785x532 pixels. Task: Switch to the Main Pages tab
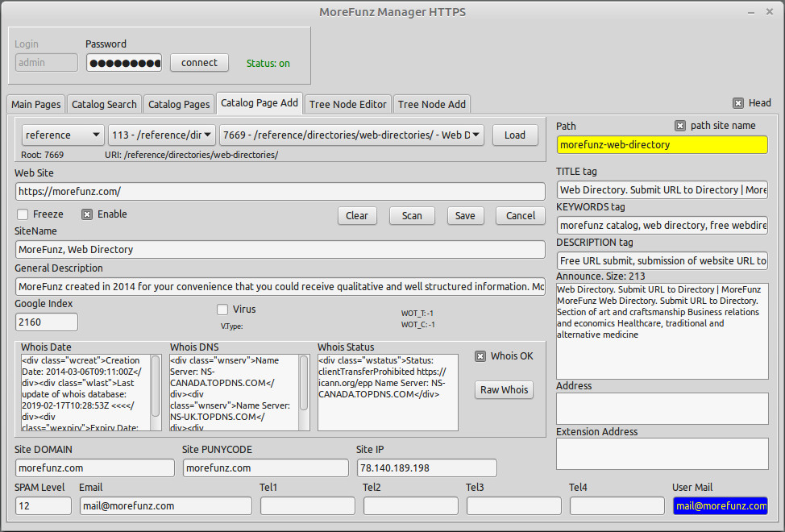coord(36,104)
